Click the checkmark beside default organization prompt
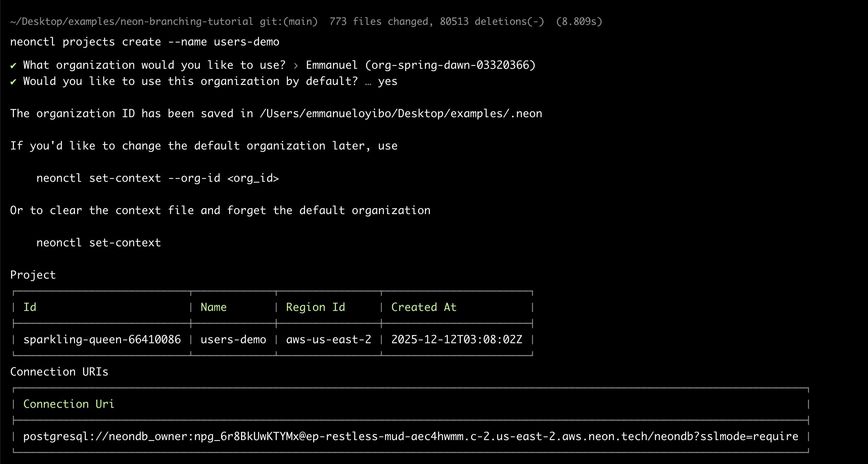 coord(13,82)
